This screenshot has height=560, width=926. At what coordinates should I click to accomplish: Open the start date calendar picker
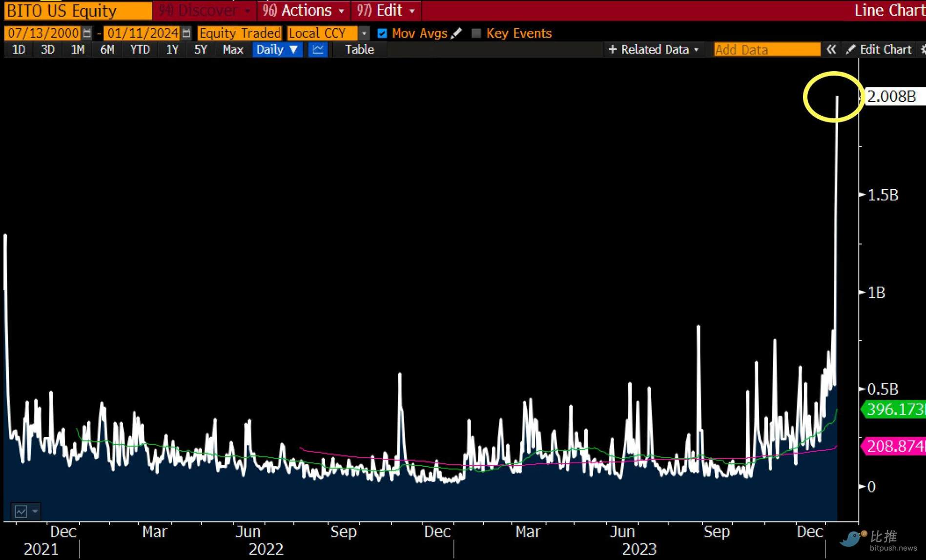(87, 33)
